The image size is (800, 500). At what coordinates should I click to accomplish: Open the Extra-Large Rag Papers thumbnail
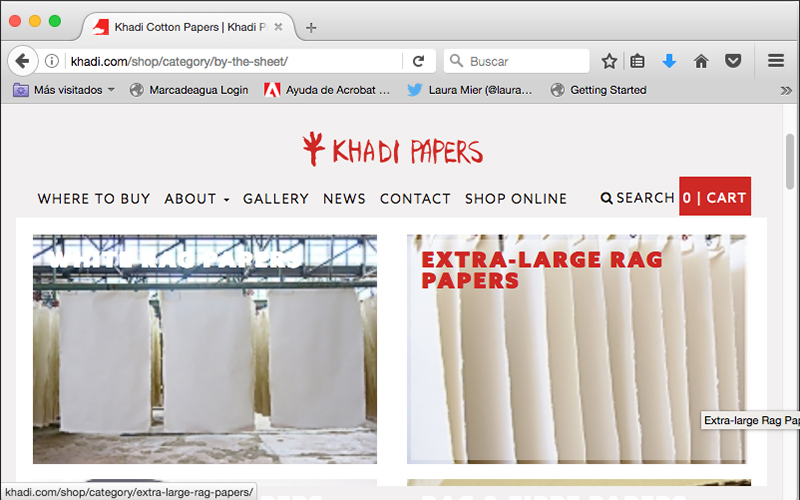[x=576, y=350]
